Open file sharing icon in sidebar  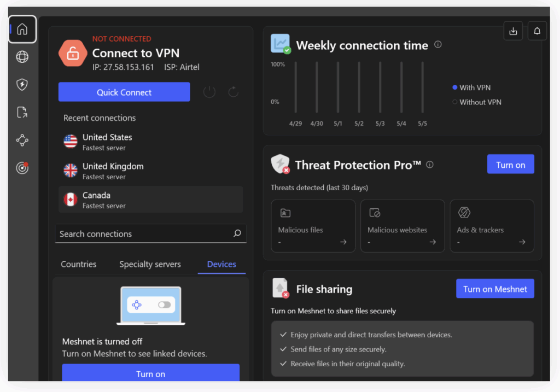22,113
